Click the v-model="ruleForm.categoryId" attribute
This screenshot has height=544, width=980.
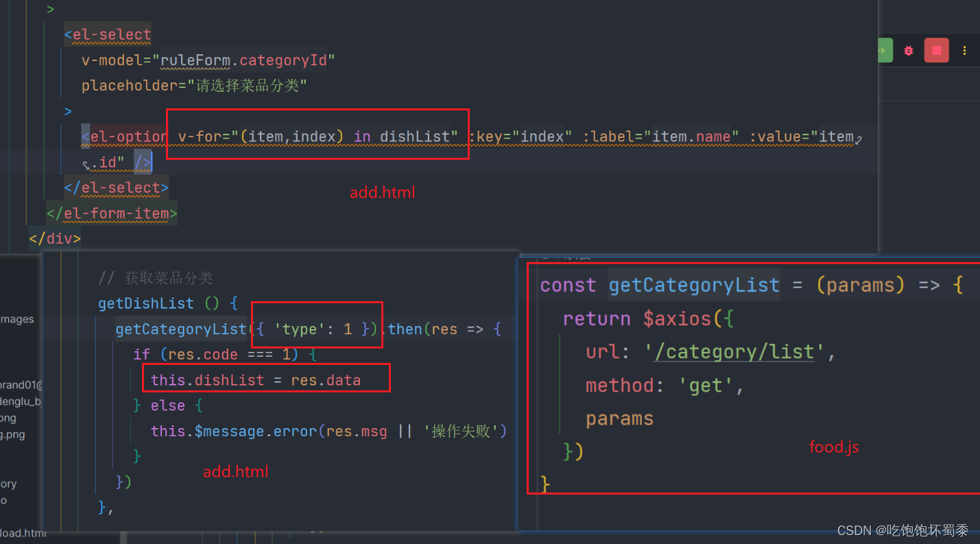click(208, 60)
